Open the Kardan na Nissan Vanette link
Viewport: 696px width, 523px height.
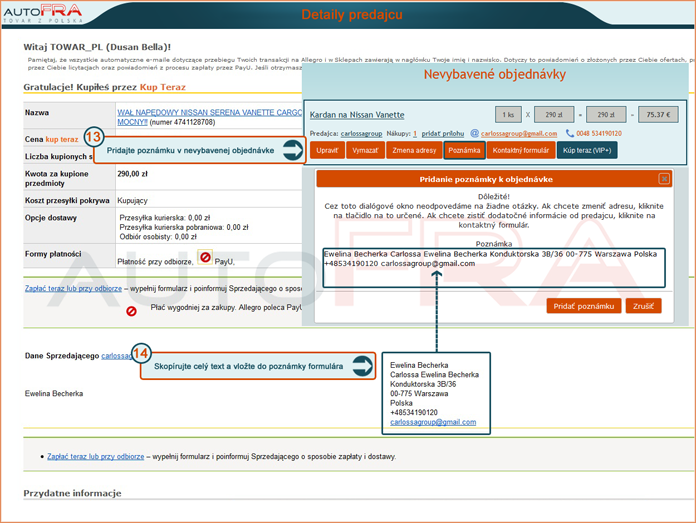(x=357, y=115)
